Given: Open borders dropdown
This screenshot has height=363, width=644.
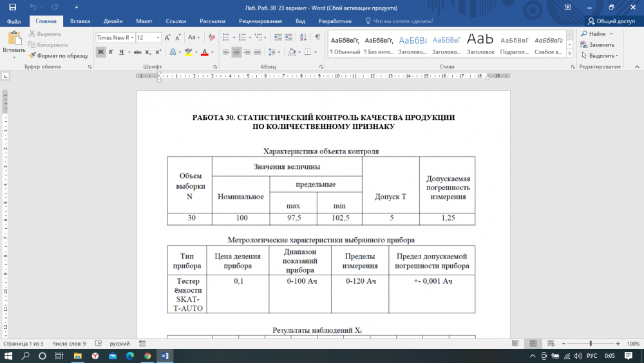Looking at the screenshot, I should pyautogui.click(x=315, y=52).
